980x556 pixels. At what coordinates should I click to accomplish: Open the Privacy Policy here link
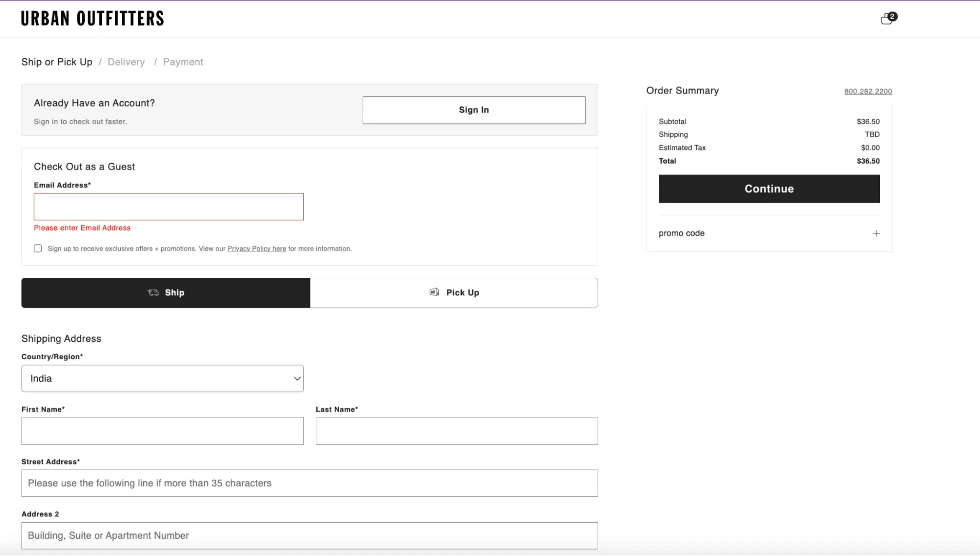256,249
